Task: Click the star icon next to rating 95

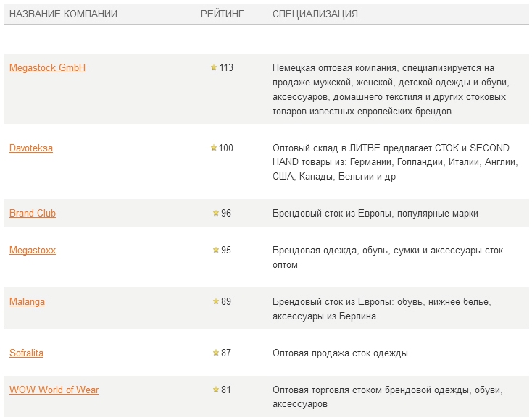Action: 216,250
